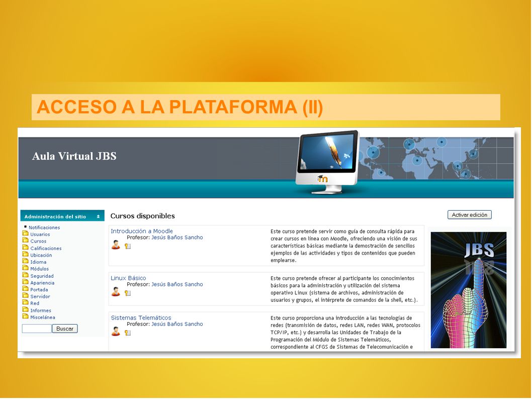This screenshot has height=399, width=532.
Task: Select the Portada admin entry
Action: [39, 290]
